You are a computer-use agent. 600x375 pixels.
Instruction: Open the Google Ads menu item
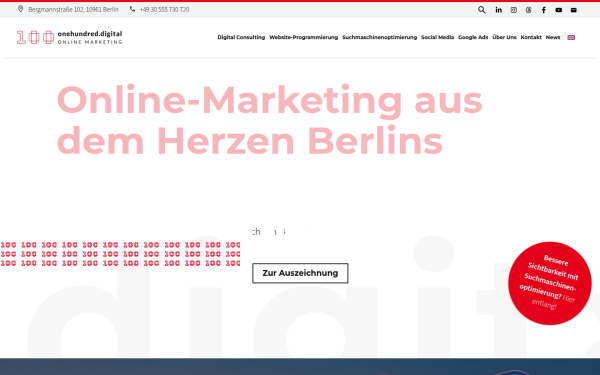[x=473, y=37]
